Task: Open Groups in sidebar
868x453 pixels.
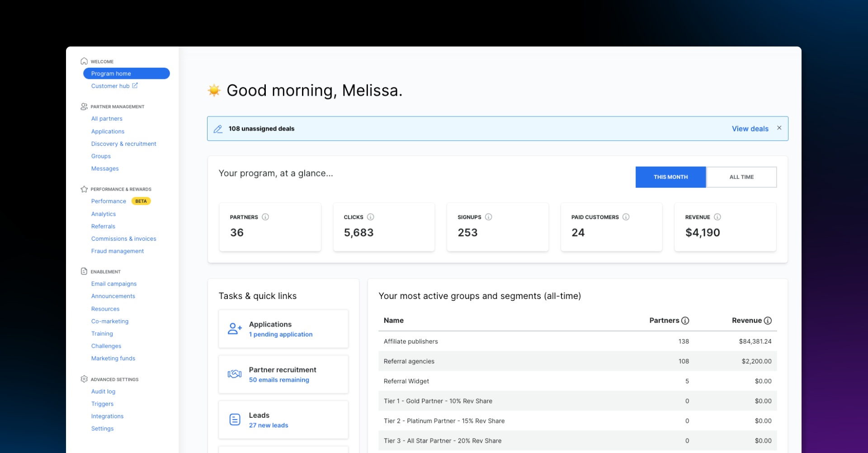Action: pos(101,156)
